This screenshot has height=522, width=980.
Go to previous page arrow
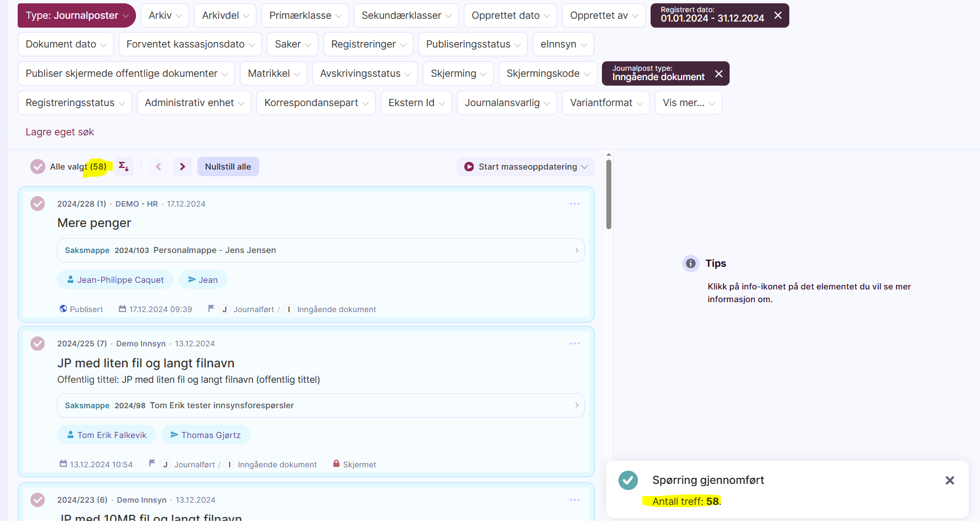coord(159,166)
